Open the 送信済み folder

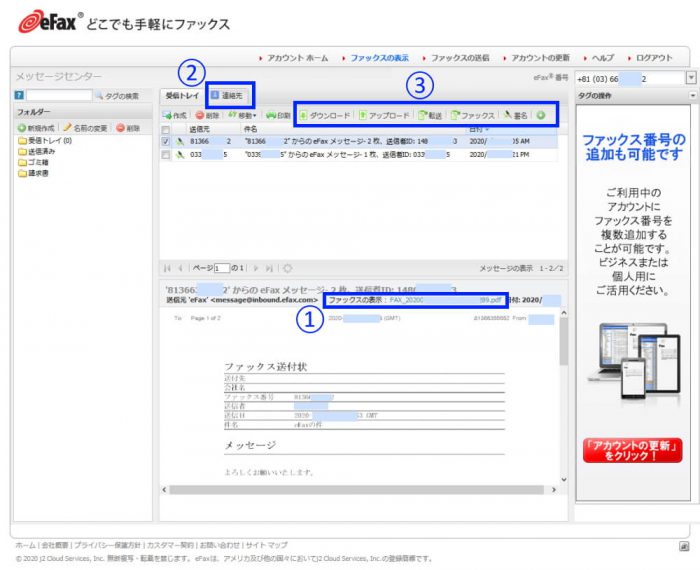37,152
